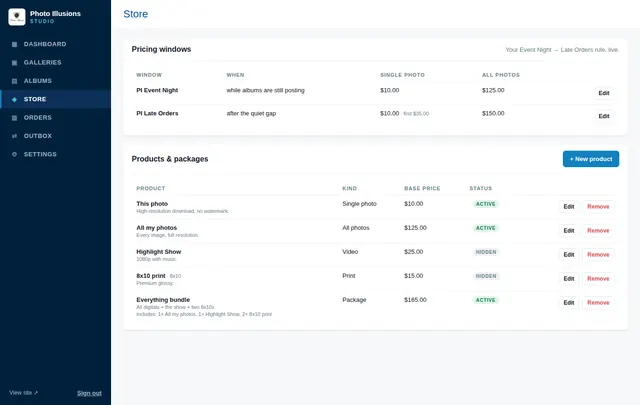
Task: Click the Highlight Show product name
Action: click(x=158, y=252)
